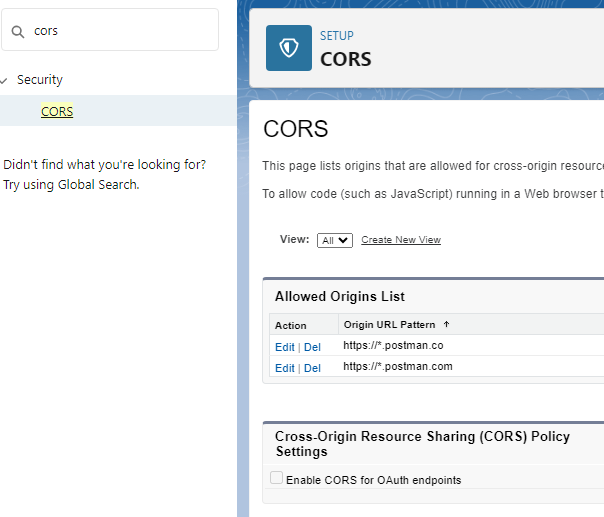Click the large CORS page title
604x517 pixels.
point(296,129)
